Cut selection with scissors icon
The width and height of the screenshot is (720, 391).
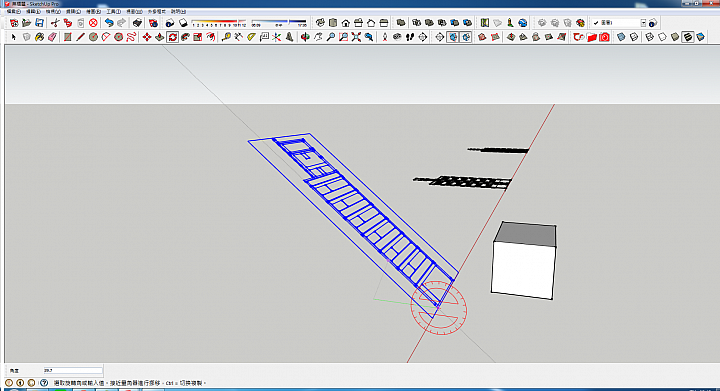[55, 23]
